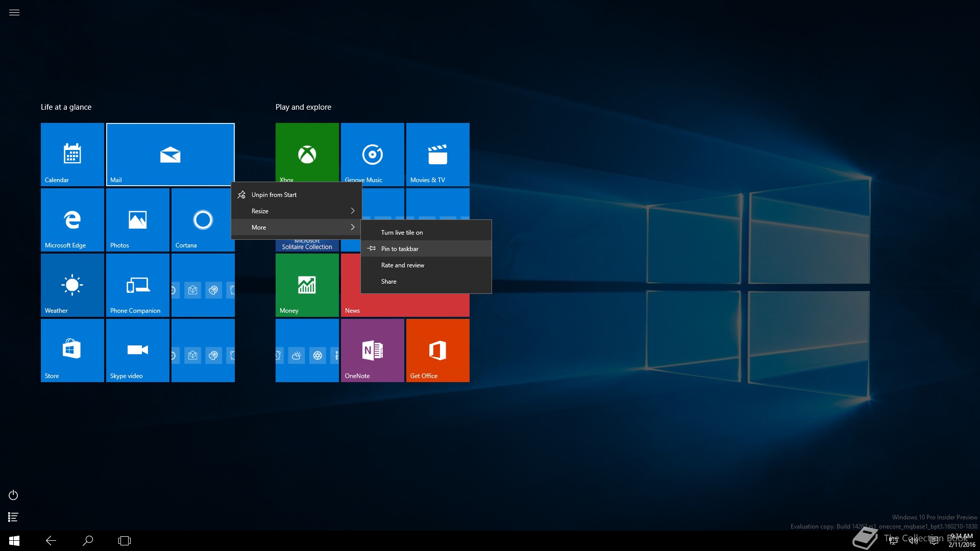
Task: Click the taskbar Back arrow
Action: pos(51,541)
